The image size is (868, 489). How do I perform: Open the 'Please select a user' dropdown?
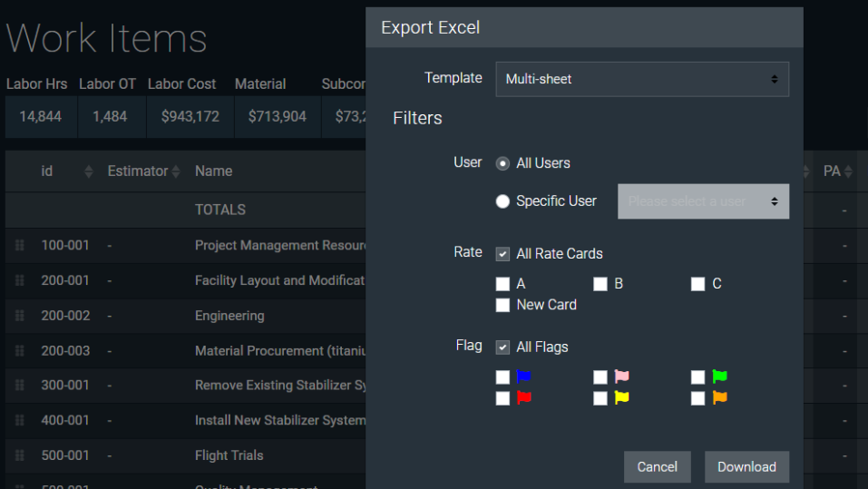(x=703, y=201)
